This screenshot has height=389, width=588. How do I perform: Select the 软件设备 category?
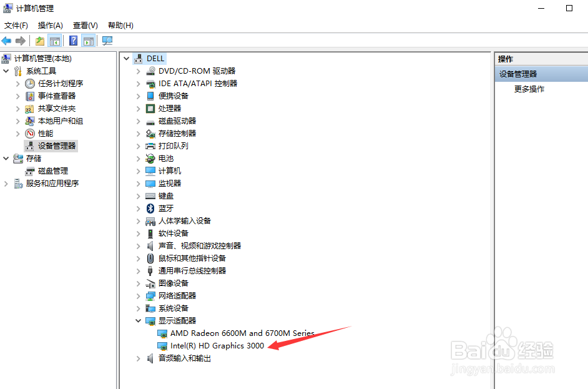(x=174, y=234)
